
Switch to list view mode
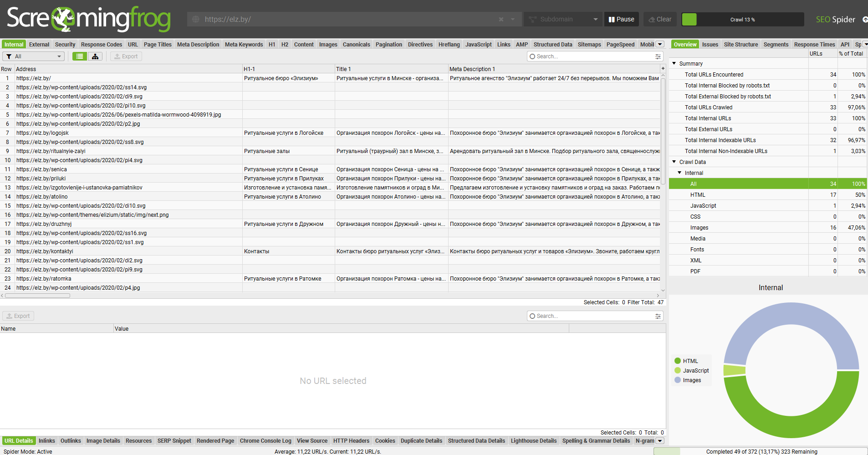[80, 56]
